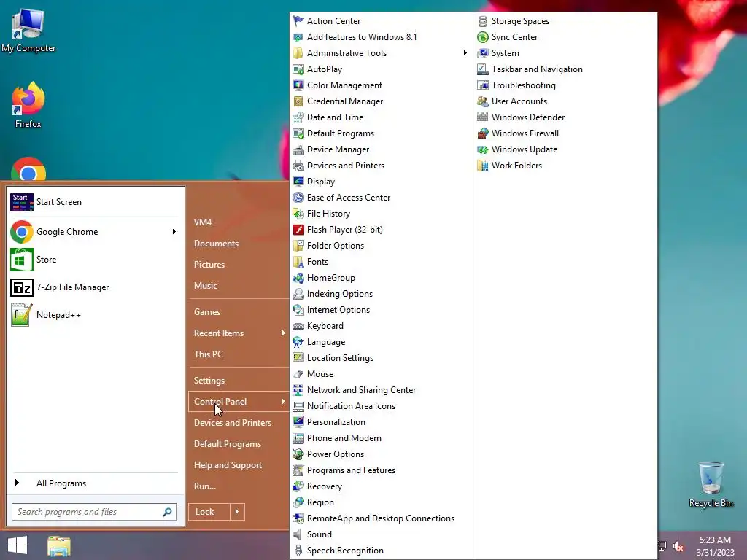The image size is (747, 560).
Task: Click Speech Recognition microphone icon
Action: coord(298,551)
